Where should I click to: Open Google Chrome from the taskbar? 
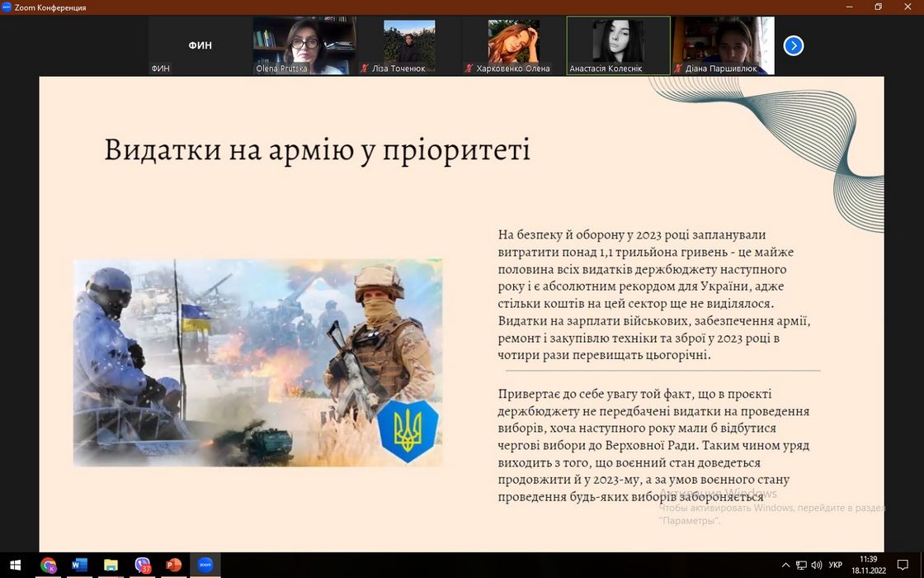point(49,565)
